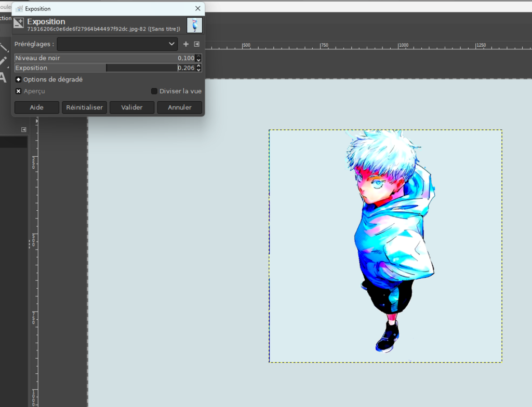532x407 pixels.
Task: Click the 0,206 Exposition value field
Action: click(187, 68)
